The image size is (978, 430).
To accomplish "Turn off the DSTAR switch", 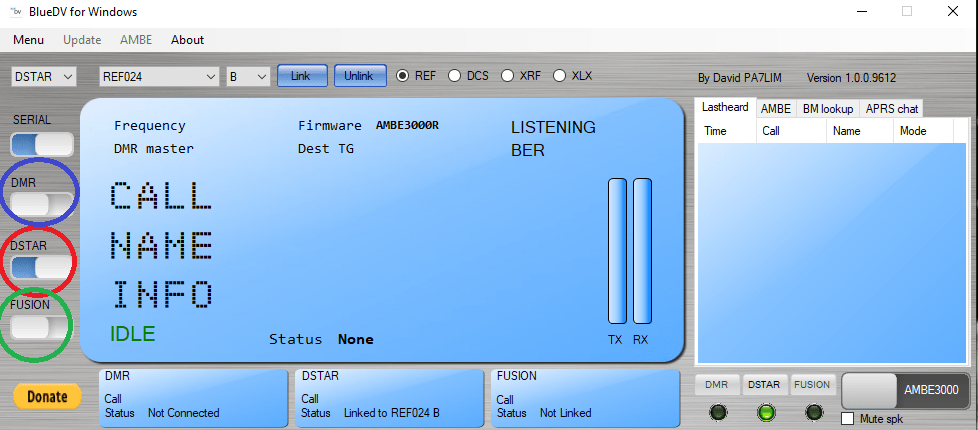I will (41, 266).
